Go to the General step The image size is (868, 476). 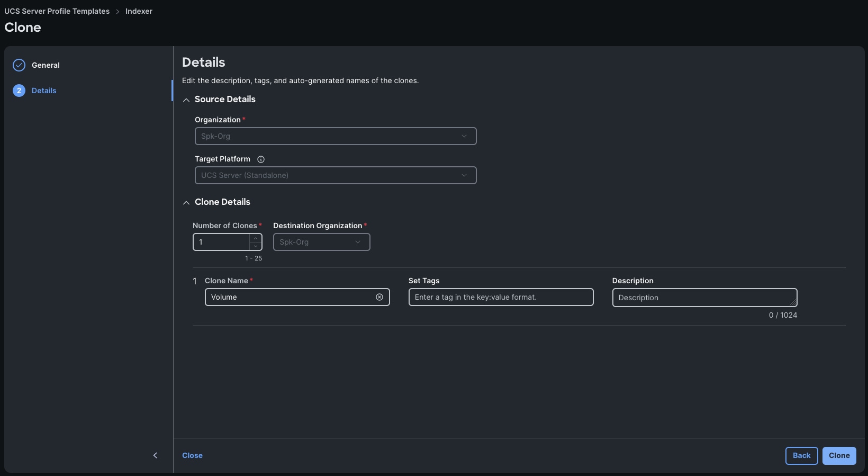pyautogui.click(x=46, y=65)
